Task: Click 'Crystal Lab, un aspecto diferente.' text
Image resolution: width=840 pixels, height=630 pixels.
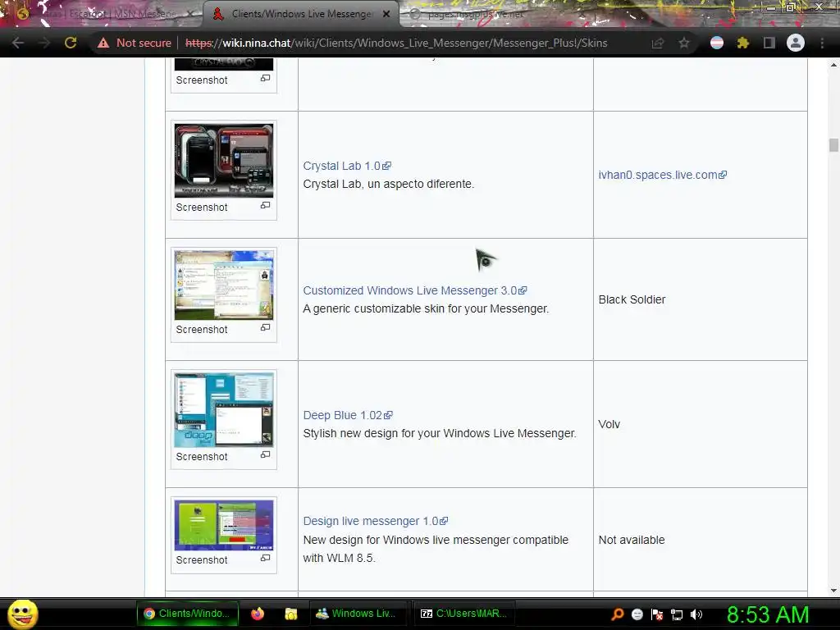Action: pos(388,184)
